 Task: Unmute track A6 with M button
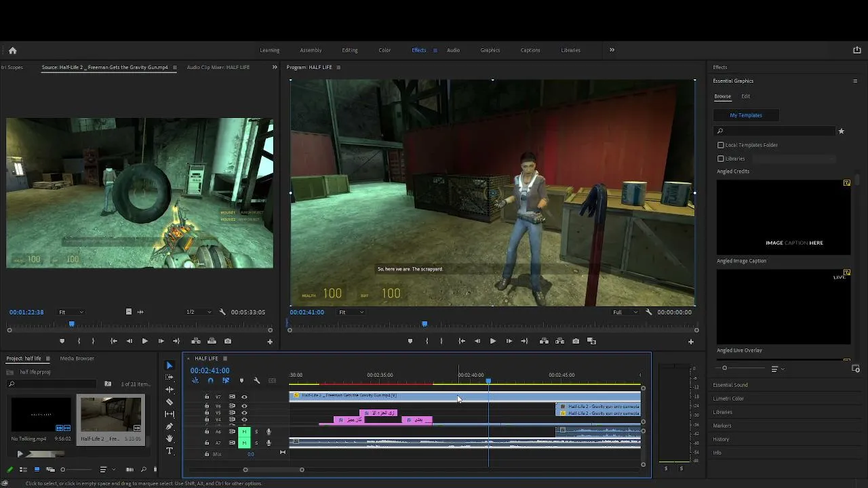pos(244,432)
